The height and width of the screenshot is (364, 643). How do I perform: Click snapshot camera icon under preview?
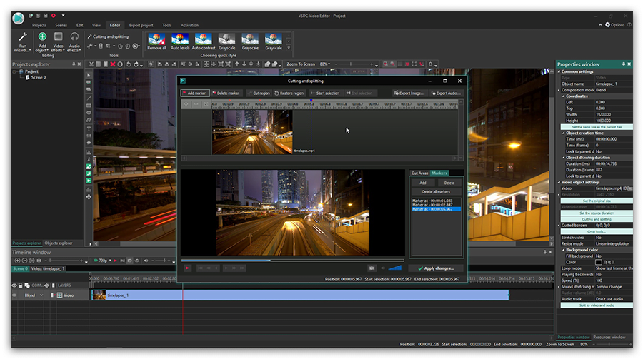(372, 268)
